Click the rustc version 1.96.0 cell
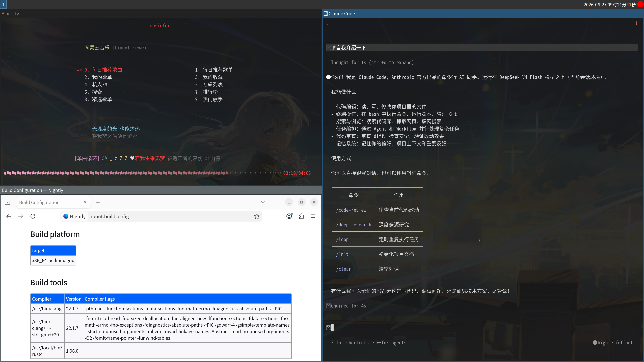The width and height of the screenshot is (644, 362). click(x=73, y=351)
